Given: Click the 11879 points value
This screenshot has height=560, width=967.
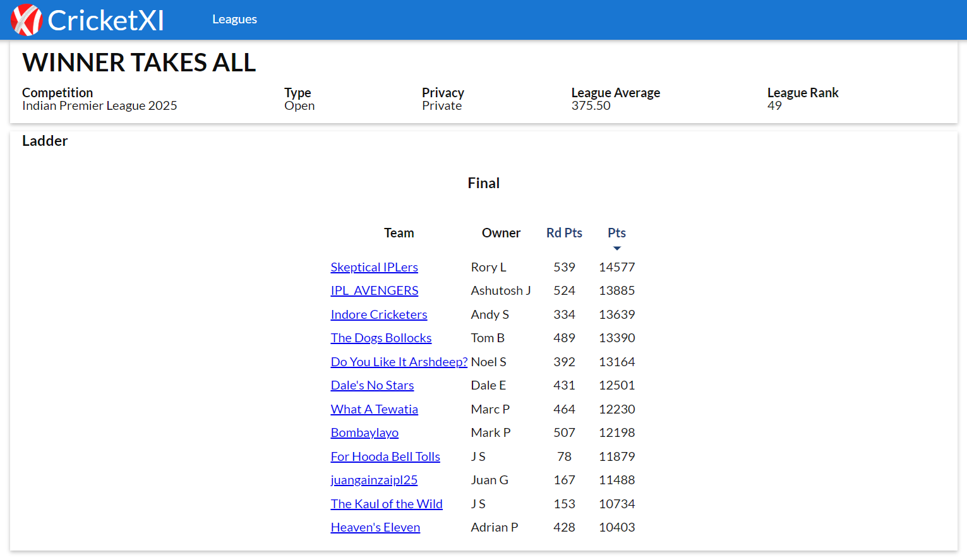Looking at the screenshot, I should 616,456.
